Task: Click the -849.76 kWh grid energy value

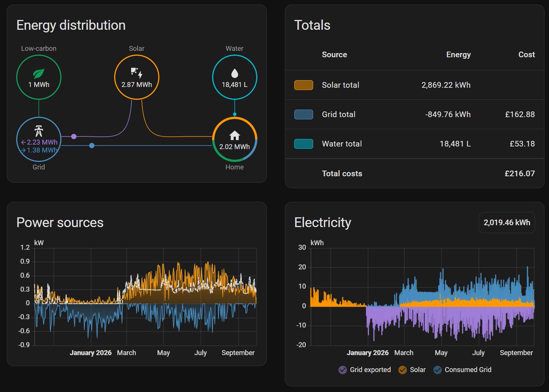Action: (448, 114)
